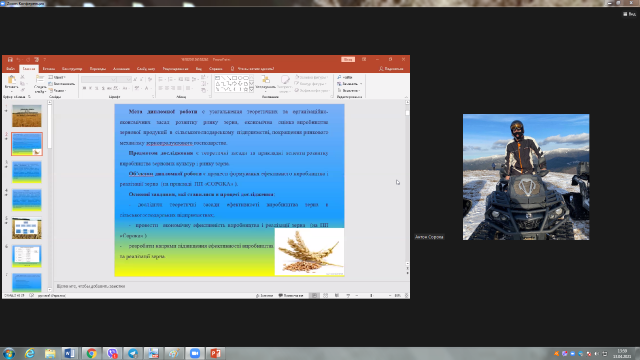Click the Format Painter brush icon

click(22, 90)
